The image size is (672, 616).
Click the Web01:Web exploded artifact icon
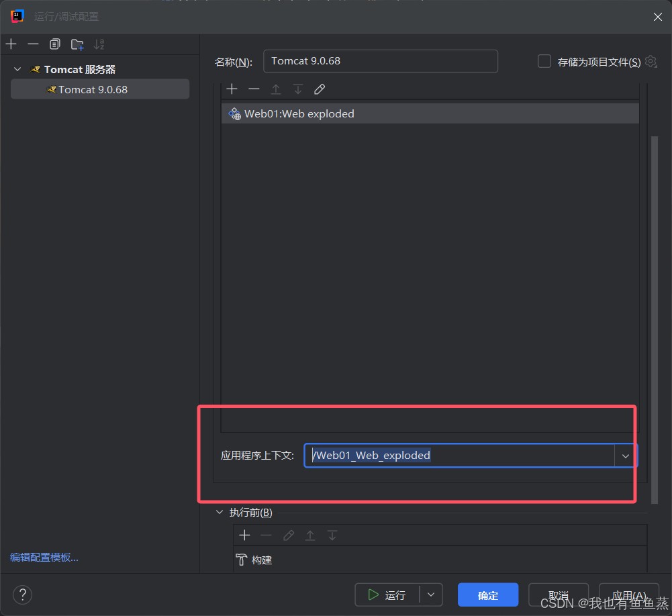pyautogui.click(x=234, y=114)
